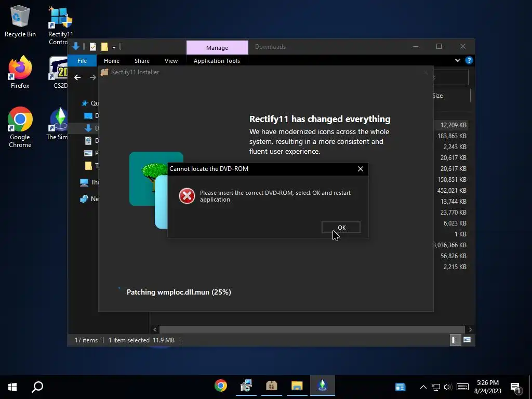
Task: Open the network tray icon
Action: (436, 387)
